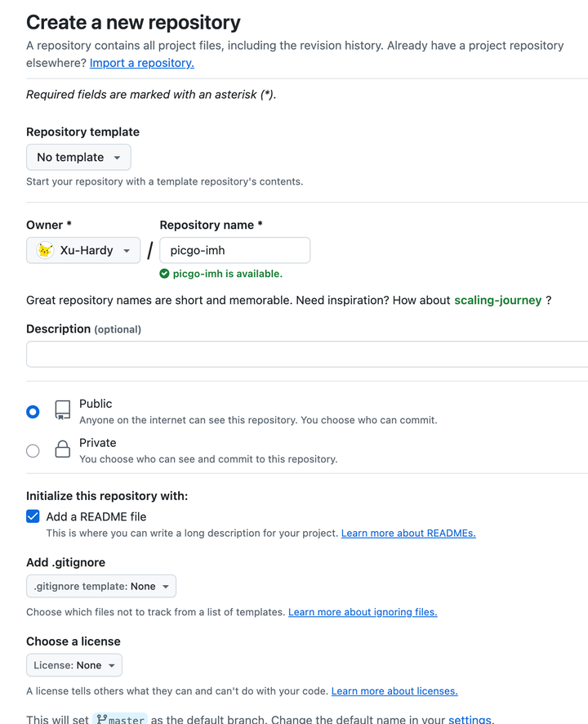The image size is (588, 724).
Task: Uncheck Add a README file
Action: (x=33, y=516)
